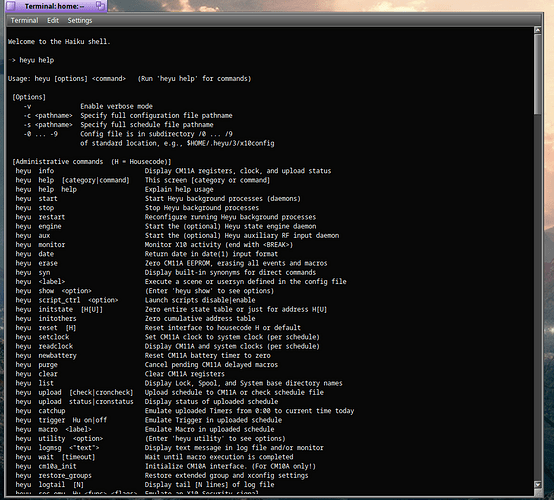Click the 'Usage: heyu [options] <command>' line

pos(129,78)
